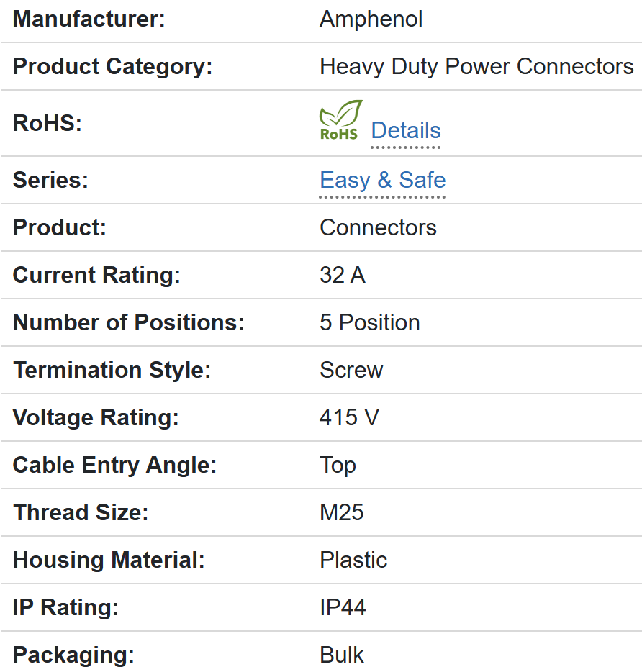Image resolution: width=642 pixels, height=672 pixels.
Task: Click the 'Thread Size:' label
Action: 81,512
